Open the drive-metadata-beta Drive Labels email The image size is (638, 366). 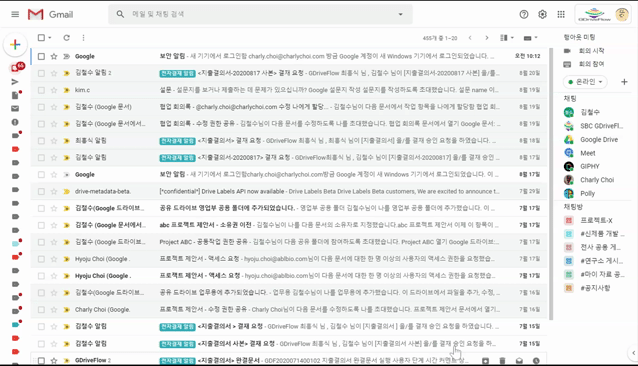(289, 191)
